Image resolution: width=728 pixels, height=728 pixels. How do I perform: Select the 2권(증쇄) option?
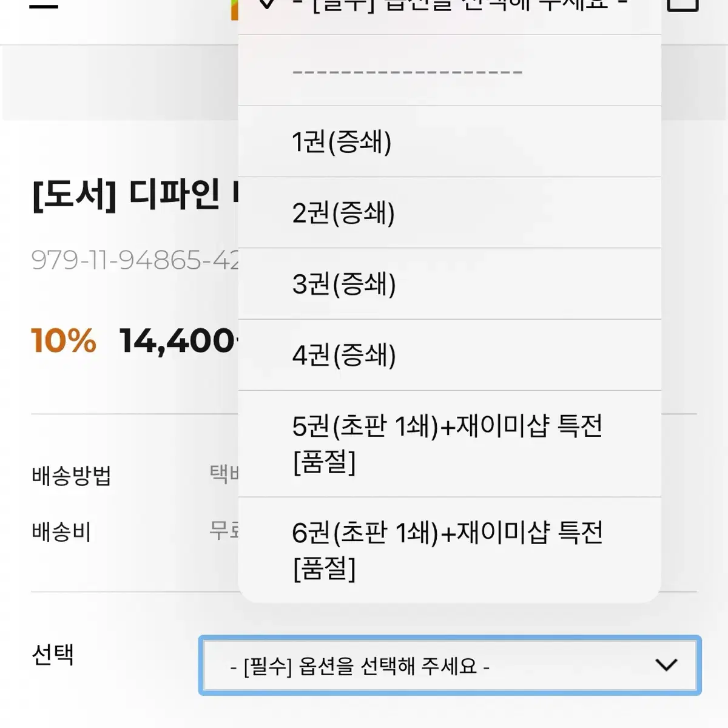point(449,213)
